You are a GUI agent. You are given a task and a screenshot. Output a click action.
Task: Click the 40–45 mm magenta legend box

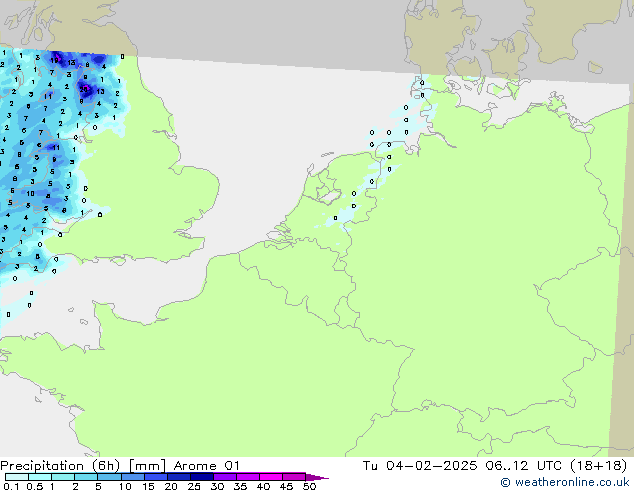pyautogui.click(x=271, y=477)
